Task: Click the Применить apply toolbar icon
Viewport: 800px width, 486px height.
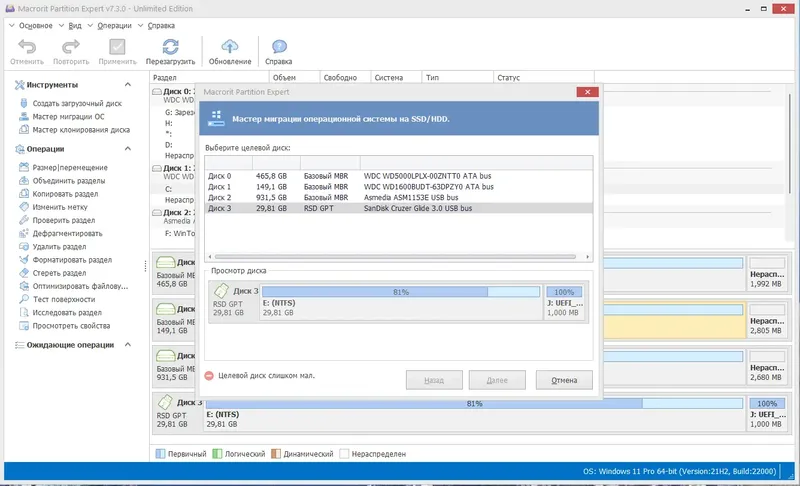Action: 117,47
